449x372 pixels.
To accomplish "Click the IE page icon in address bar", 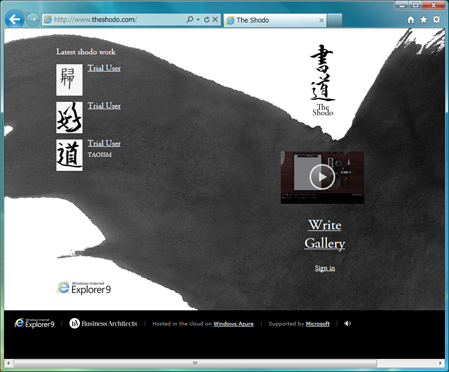I will (x=48, y=20).
